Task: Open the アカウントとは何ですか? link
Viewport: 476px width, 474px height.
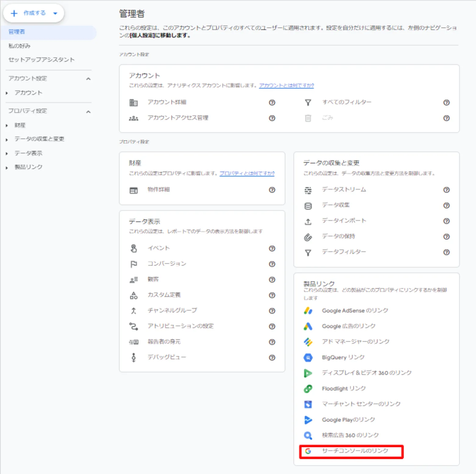Action: coord(286,85)
